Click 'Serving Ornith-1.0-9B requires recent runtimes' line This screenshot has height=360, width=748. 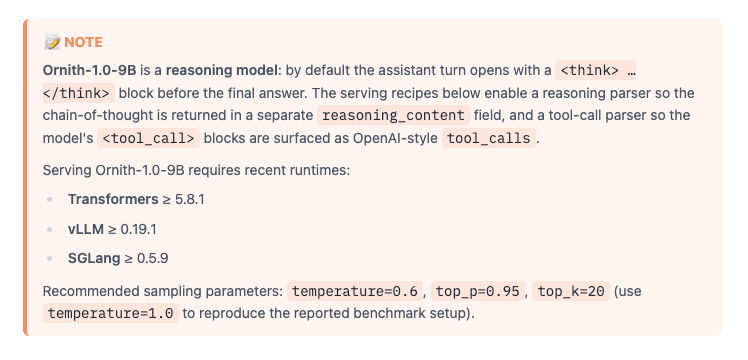(x=197, y=170)
